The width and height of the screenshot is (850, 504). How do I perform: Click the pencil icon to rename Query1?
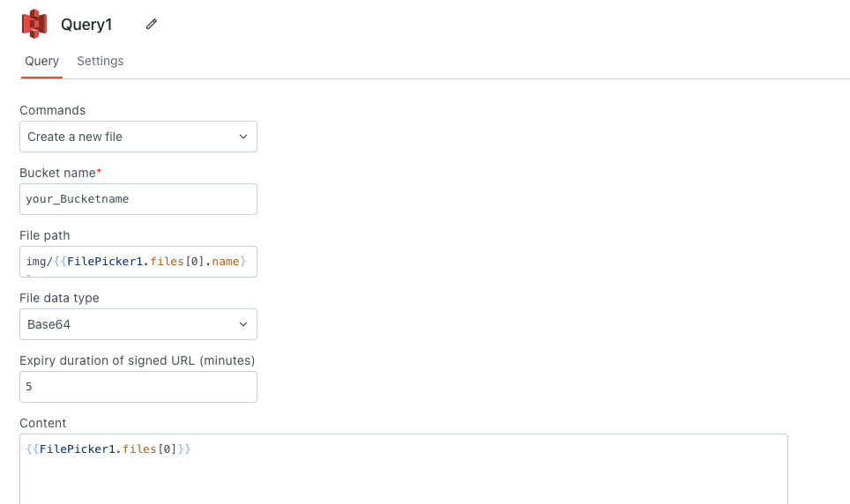[152, 25]
